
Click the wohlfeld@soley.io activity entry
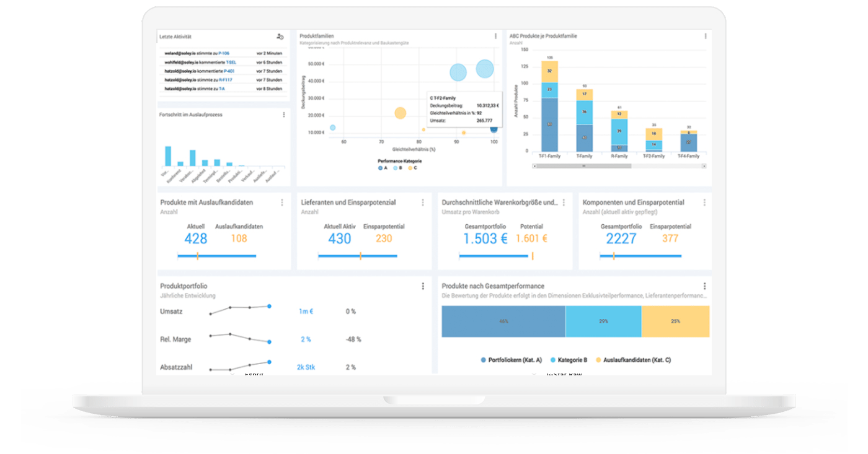tap(223, 63)
